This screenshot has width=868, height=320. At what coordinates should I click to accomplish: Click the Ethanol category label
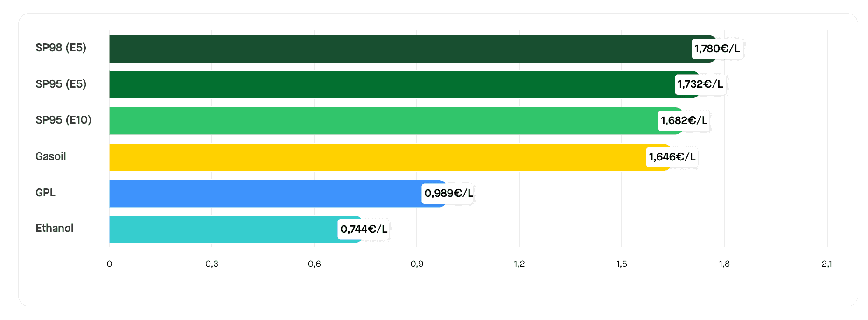(55, 229)
